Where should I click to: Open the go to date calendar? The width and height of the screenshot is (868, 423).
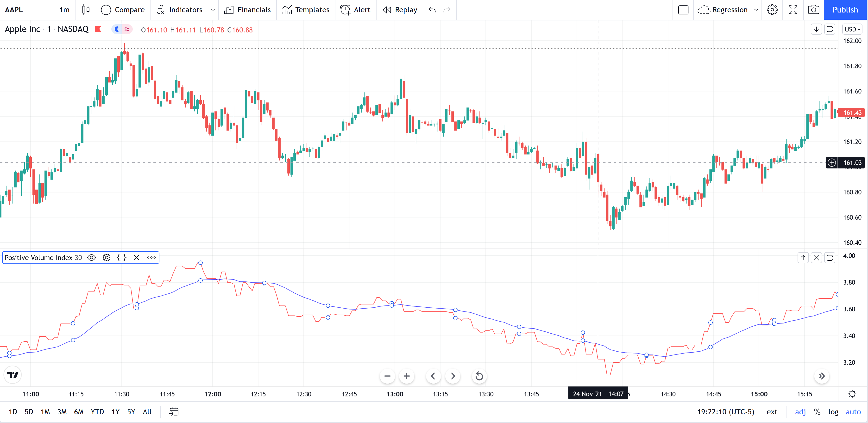click(x=174, y=411)
